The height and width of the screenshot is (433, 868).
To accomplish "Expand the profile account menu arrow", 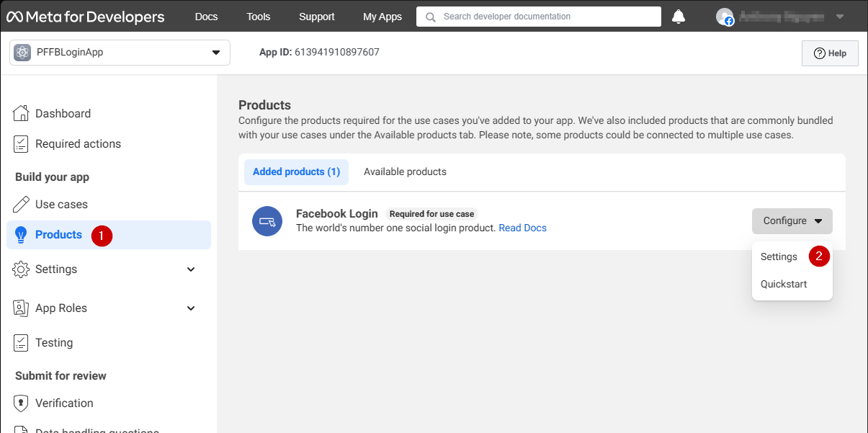I will click(x=840, y=16).
